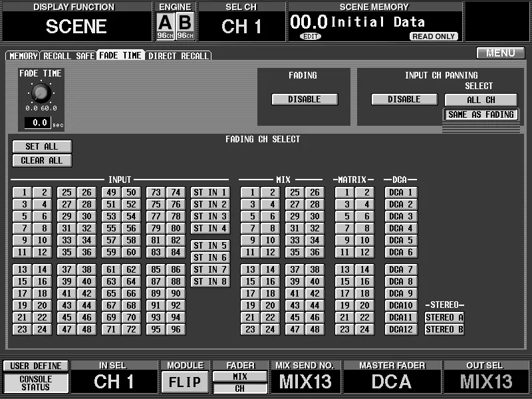The width and height of the screenshot is (532, 399).
Task: Toggle input channel 1 fading
Action: pos(22,192)
